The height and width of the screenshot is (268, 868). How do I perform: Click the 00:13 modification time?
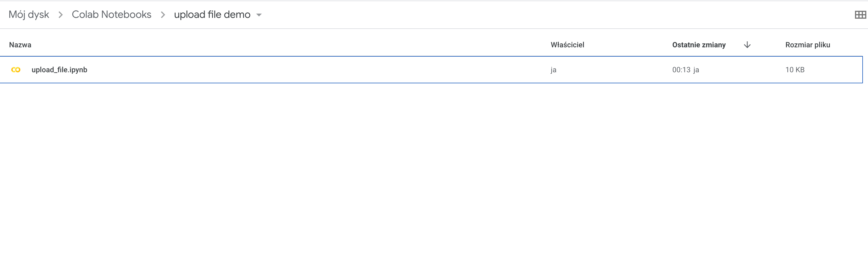point(681,70)
